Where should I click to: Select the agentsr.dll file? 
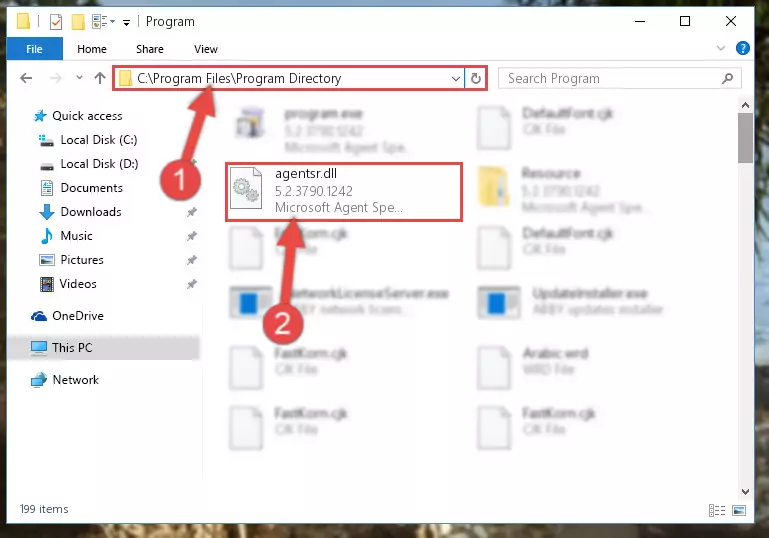344,192
